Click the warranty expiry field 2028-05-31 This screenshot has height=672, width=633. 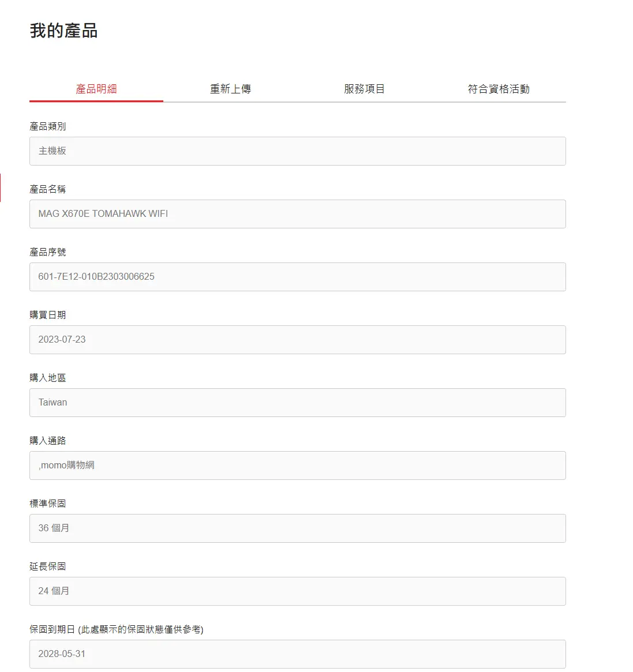(297, 654)
